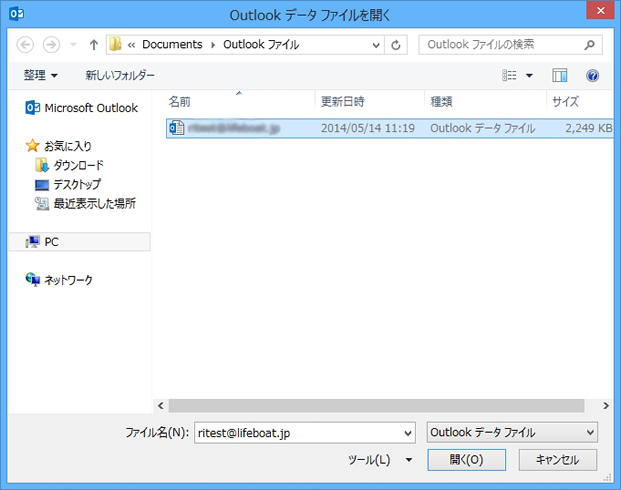Viewport: 621px width, 490px height.
Task: Expand the ファイル名 dropdown arrow
Action: (x=408, y=433)
